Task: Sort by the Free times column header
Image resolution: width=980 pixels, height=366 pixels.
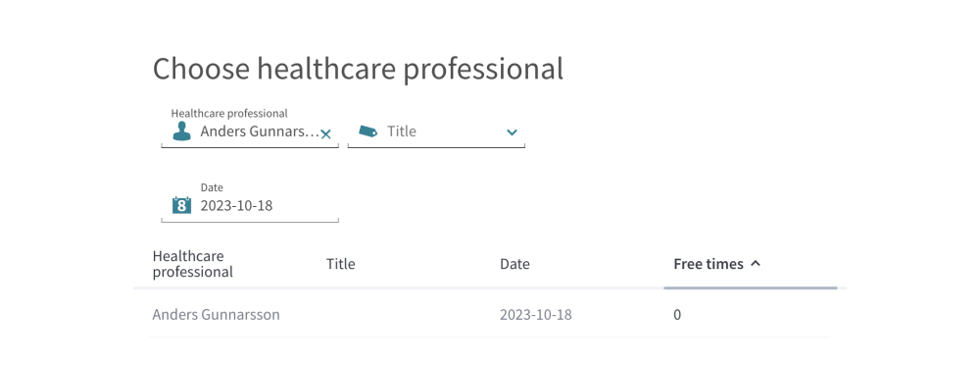Action: (709, 264)
